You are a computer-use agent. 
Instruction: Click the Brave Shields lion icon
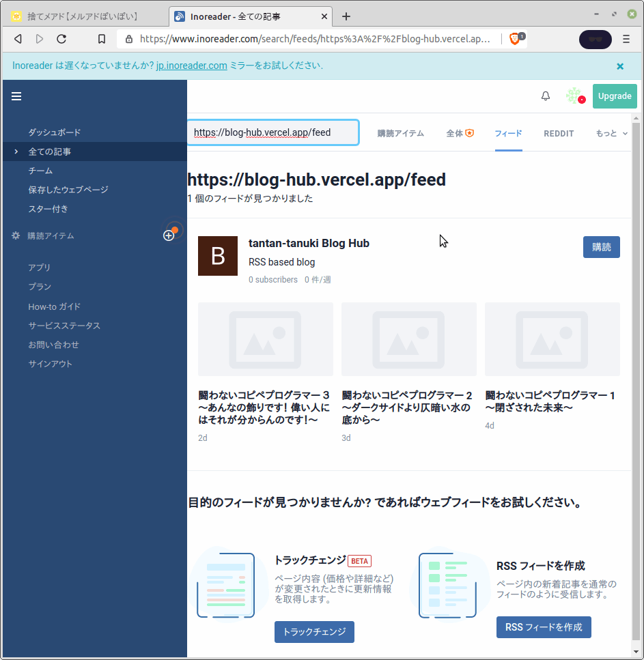pos(516,39)
